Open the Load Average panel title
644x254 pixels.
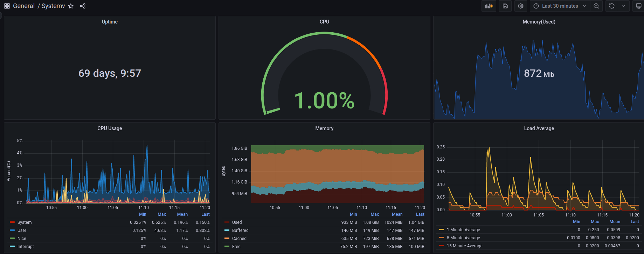tap(539, 128)
